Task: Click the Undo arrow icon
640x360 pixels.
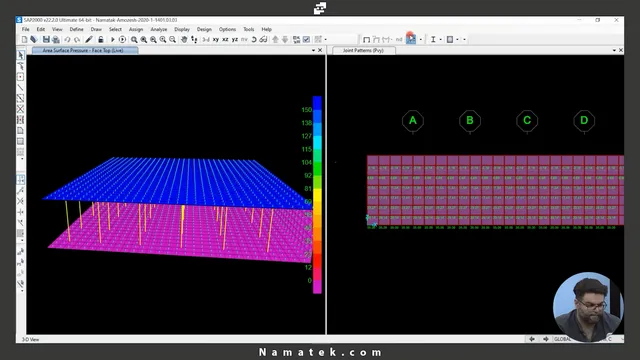Action: (67, 40)
